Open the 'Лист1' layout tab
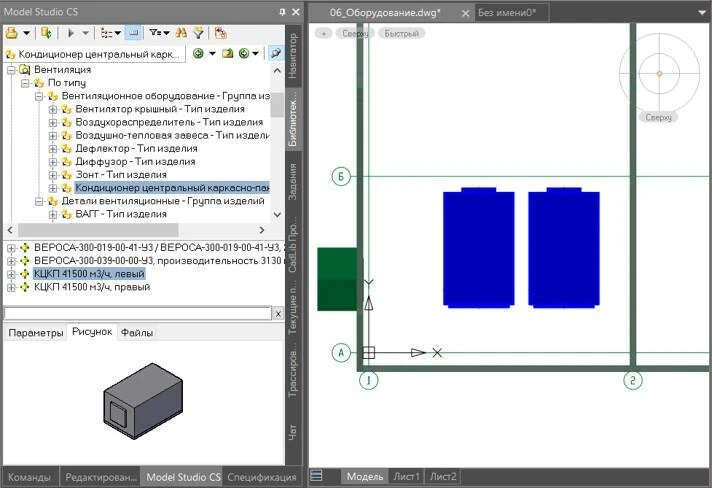Screen dimensions: 712x488 point(406,477)
